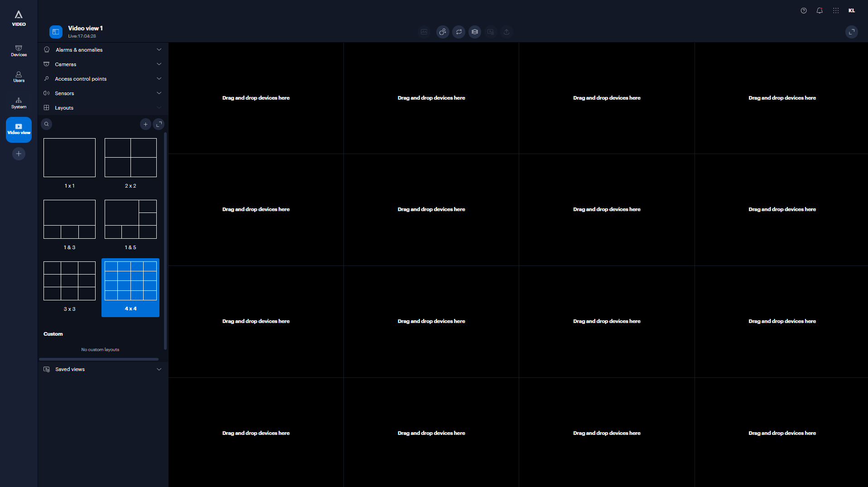Choose the 1 & 3 layout thumbnail
The width and height of the screenshot is (868, 487).
tap(69, 219)
